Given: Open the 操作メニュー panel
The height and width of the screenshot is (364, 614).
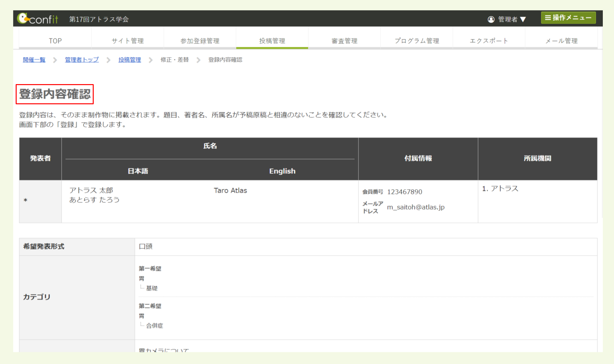Looking at the screenshot, I should tap(568, 18).
